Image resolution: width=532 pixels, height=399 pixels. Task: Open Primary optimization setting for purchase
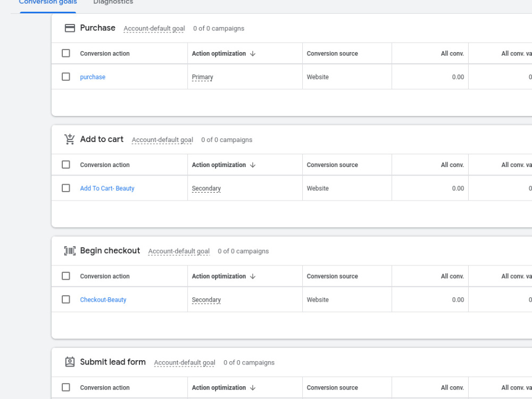pos(203,77)
